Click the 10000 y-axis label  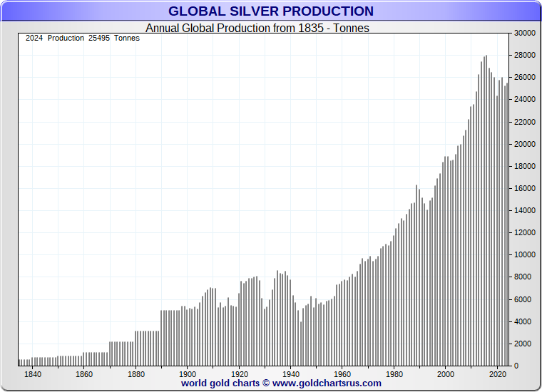click(525, 255)
